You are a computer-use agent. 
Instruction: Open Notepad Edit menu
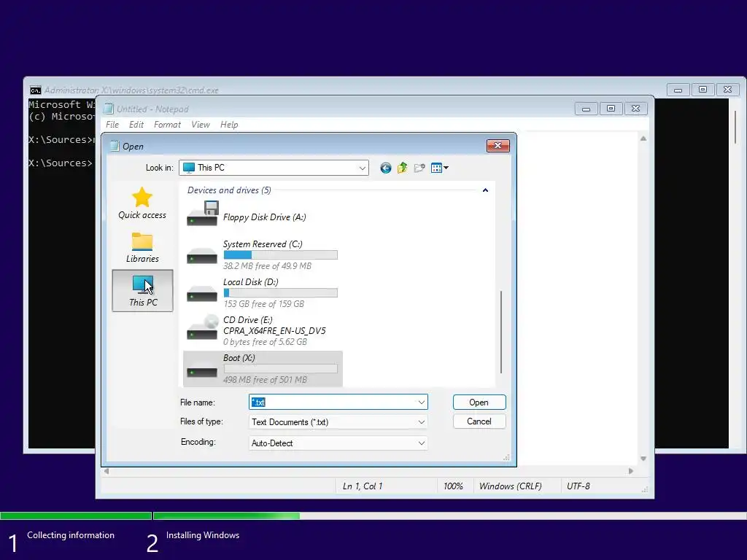[136, 124]
